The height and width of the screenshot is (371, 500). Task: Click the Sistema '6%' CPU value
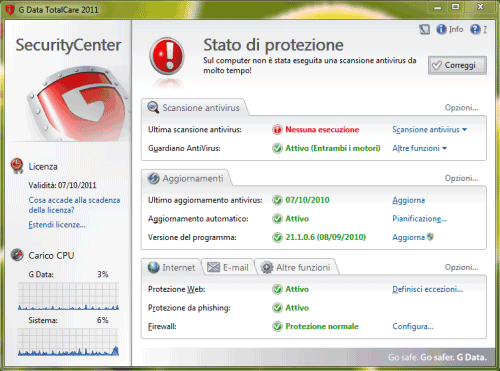pyautogui.click(x=102, y=320)
